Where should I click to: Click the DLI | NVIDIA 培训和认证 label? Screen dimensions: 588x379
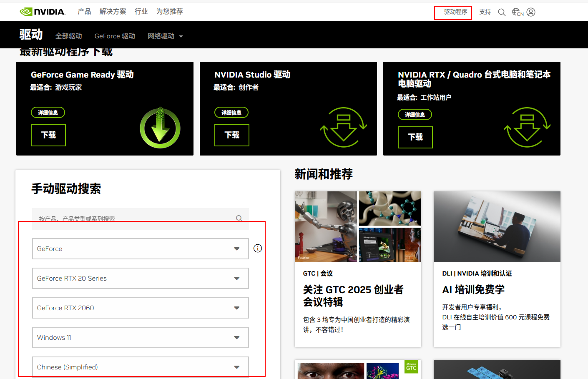click(x=477, y=274)
